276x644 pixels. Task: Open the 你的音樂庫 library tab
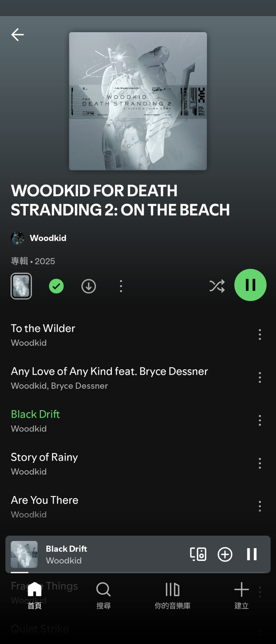[x=172, y=595]
